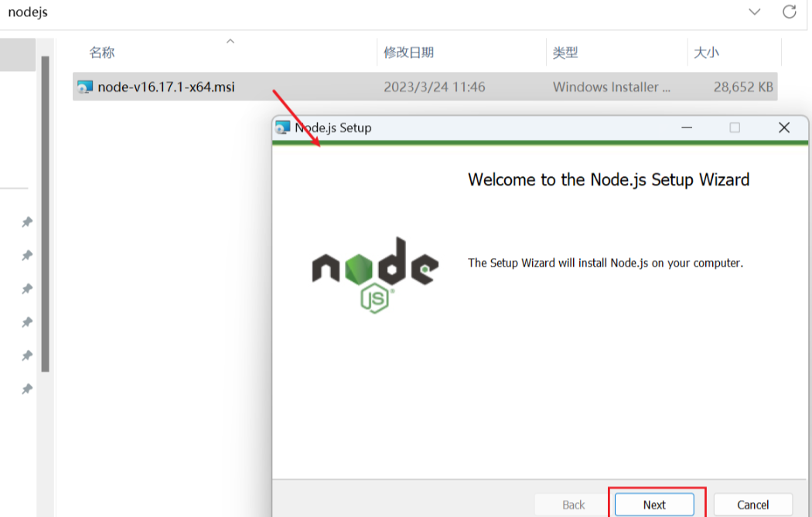Image resolution: width=812 pixels, height=517 pixels.
Task: Click the navigation pane vertical scrollbar
Action: pos(45,214)
